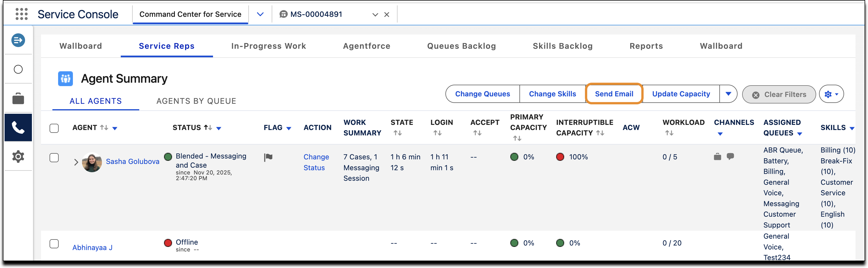Sort by the Workload column arrows

coord(669,133)
